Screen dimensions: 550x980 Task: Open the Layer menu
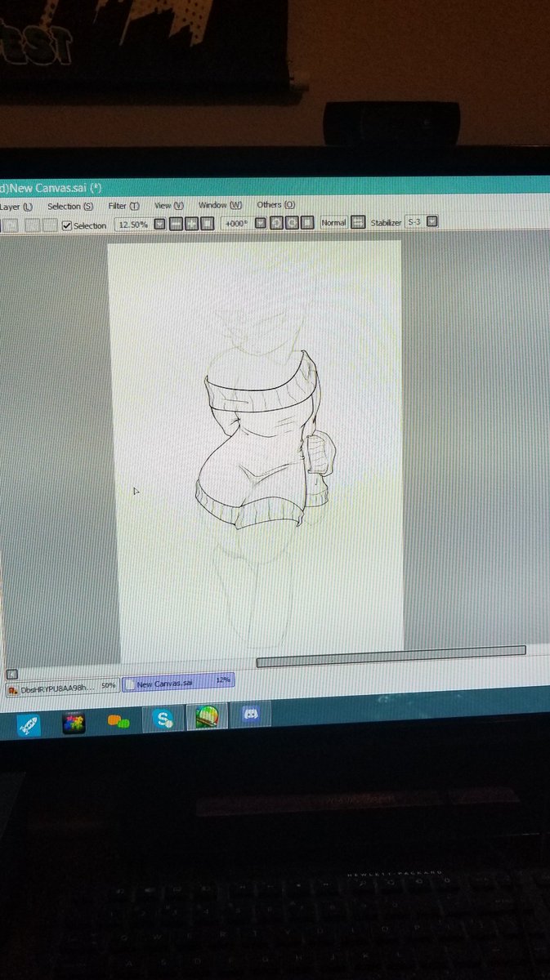point(16,207)
